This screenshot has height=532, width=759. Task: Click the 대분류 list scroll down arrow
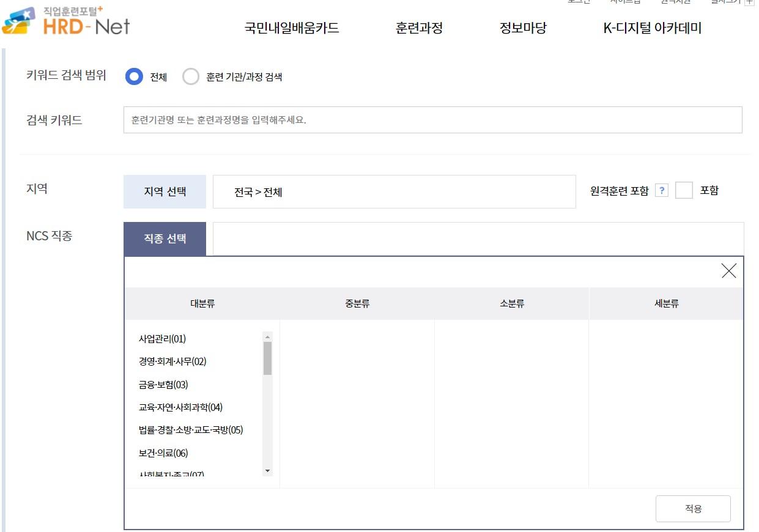tap(267, 471)
